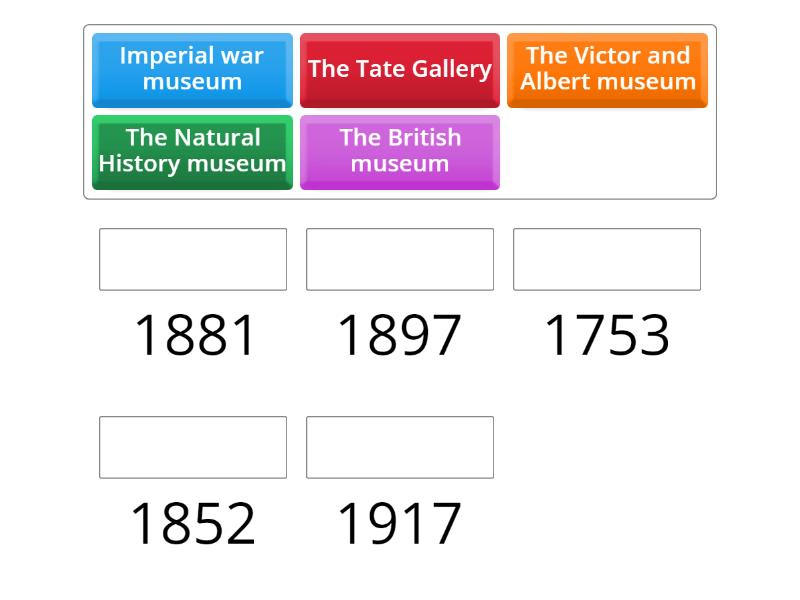Click the answer box above 1897
Screen dimensions: 800x600
tap(400, 259)
